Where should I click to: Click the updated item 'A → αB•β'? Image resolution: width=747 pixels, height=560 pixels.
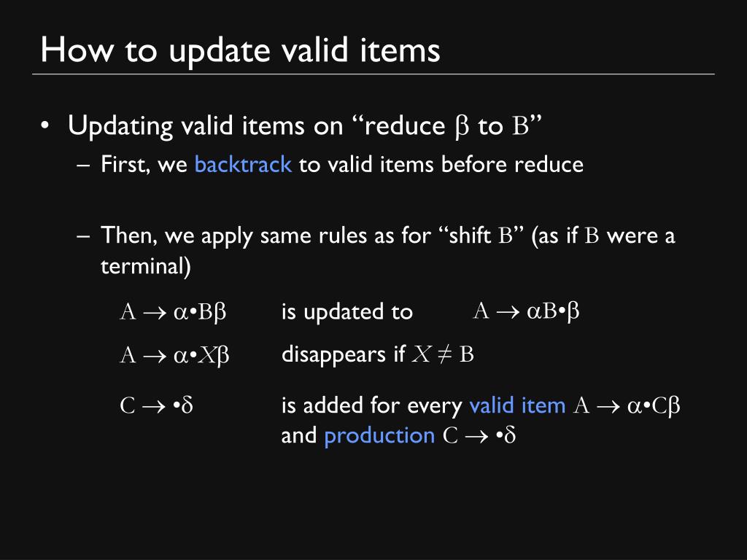point(526,311)
